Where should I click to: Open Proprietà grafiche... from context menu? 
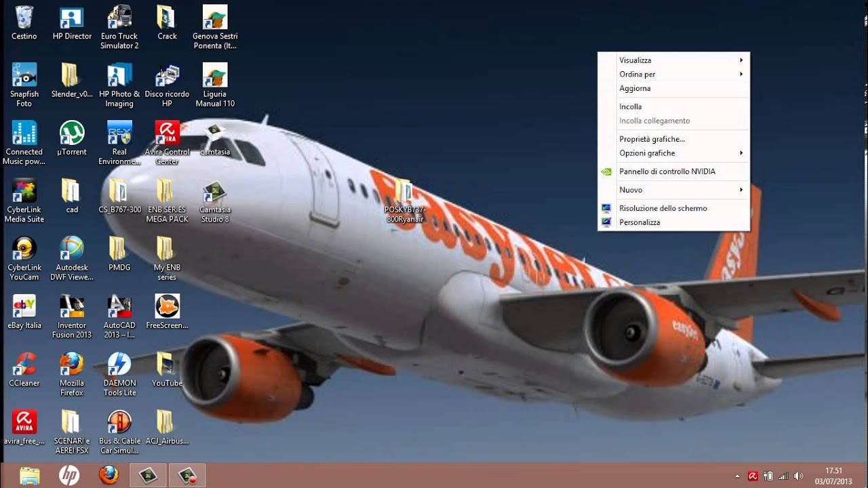[x=673, y=139]
